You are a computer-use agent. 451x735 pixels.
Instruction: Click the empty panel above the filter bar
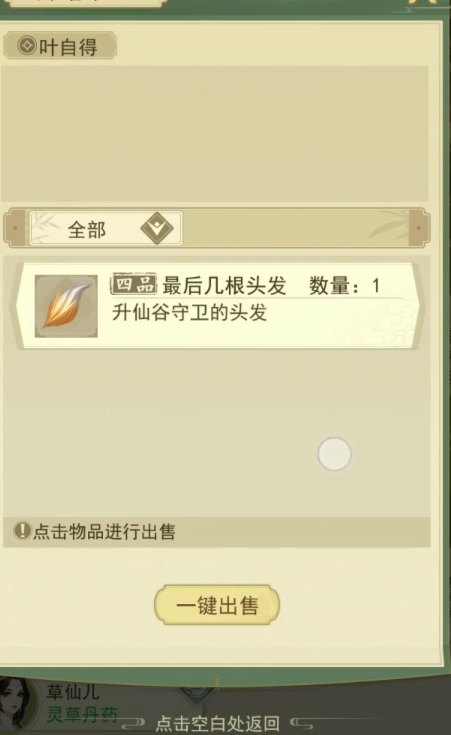pyautogui.click(x=215, y=134)
